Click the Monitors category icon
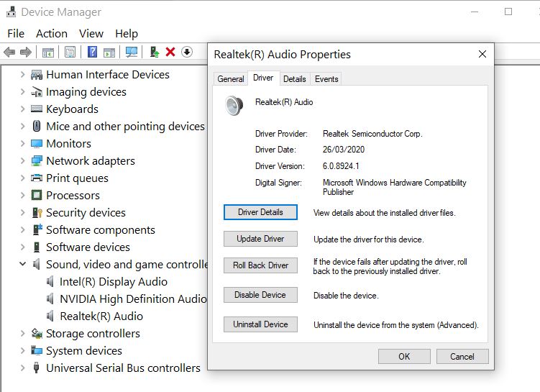 37,143
